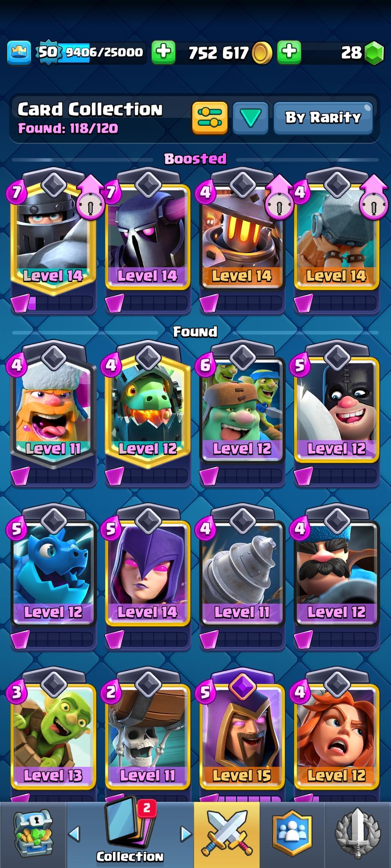Open the Shop chest tab
Image resolution: width=391 pixels, height=868 pixels.
pos(33,835)
